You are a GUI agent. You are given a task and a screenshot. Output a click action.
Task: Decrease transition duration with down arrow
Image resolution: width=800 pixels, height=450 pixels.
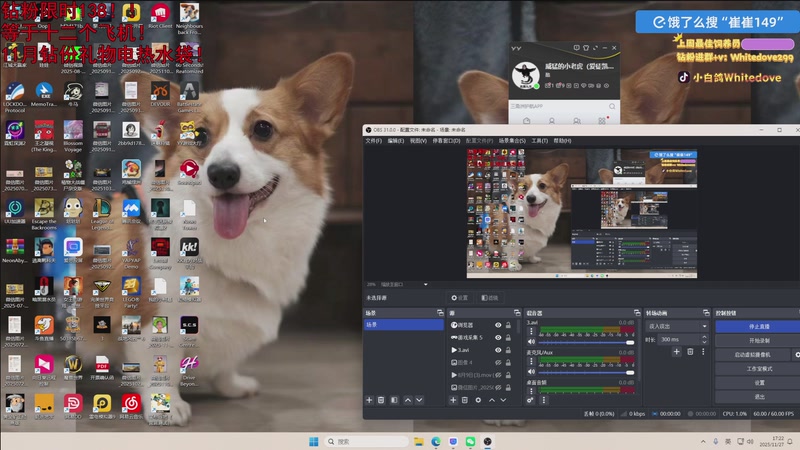(705, 342)
